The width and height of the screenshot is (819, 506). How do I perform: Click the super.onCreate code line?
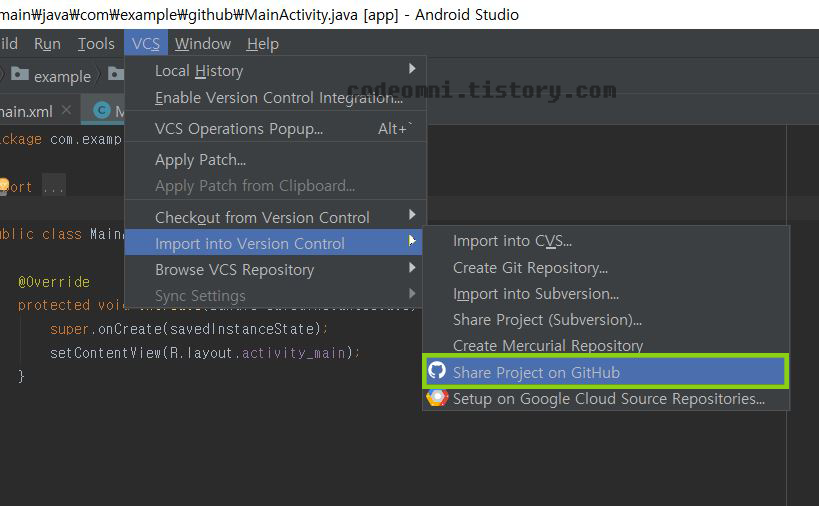[x=189, y=329]
